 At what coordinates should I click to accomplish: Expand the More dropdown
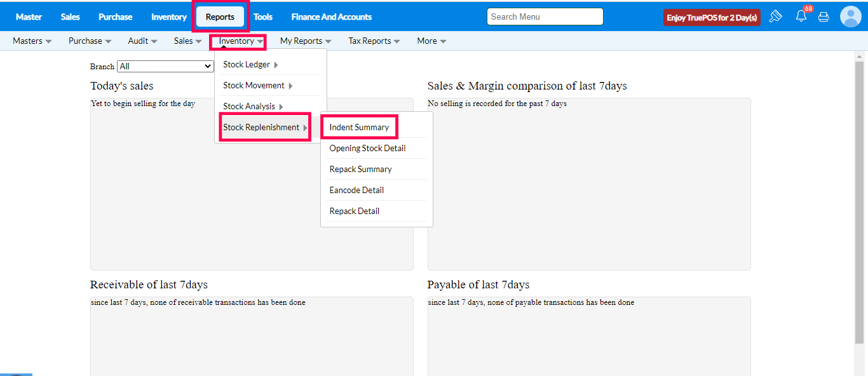click(432, 41)
